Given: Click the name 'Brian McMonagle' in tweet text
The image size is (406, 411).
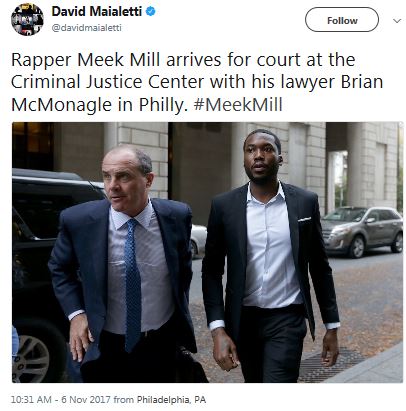Looking at the screenshot, I should (x=197, y=93).
